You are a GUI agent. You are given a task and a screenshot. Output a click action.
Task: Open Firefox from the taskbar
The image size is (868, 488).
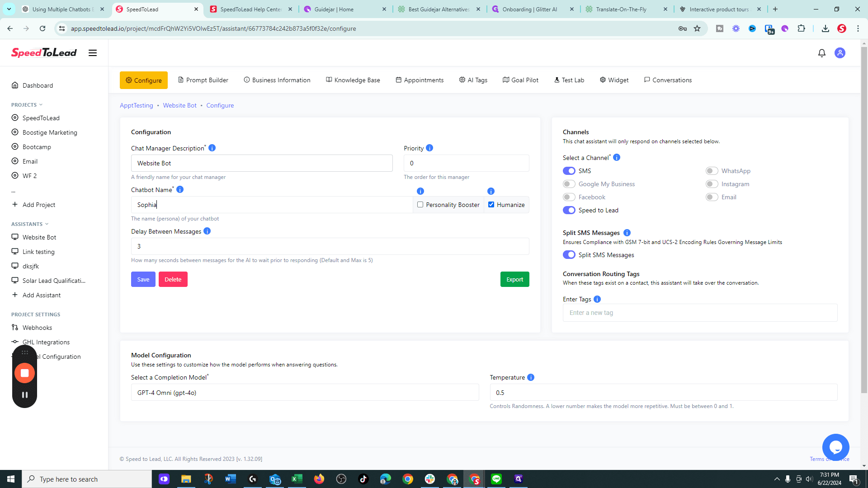point(319,479)
